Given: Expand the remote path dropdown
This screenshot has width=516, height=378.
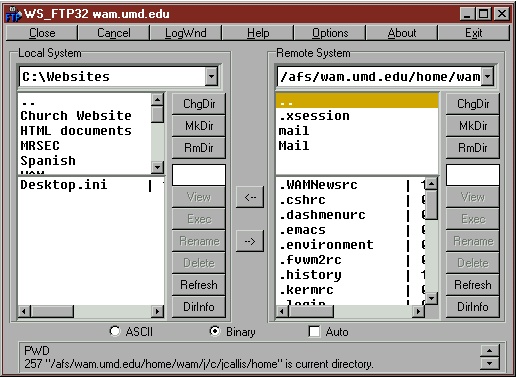Looking at the screenshot, I should tap(487, 76).
